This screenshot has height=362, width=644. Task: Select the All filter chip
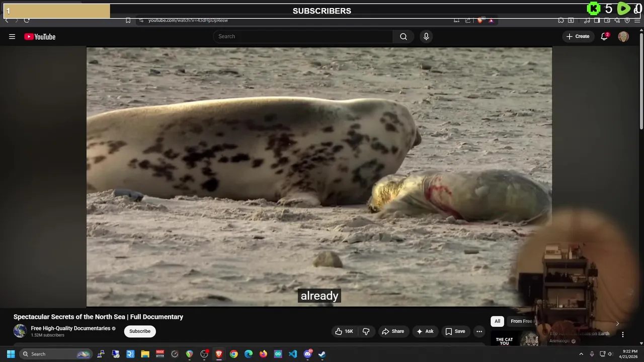point(497,321)
